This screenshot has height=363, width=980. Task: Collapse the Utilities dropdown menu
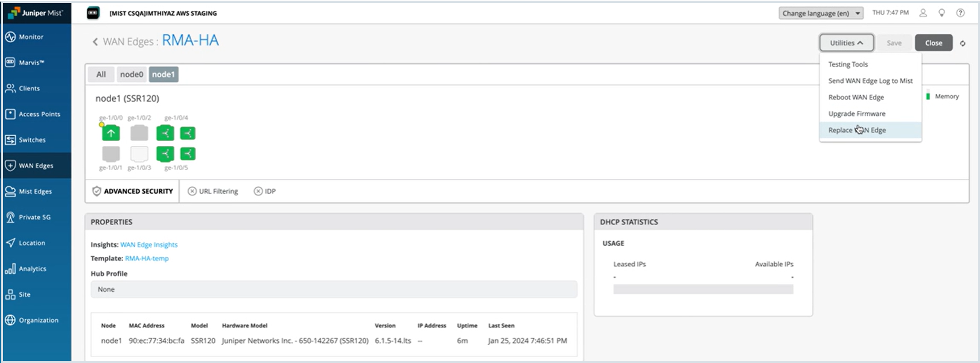pos(846,43)
